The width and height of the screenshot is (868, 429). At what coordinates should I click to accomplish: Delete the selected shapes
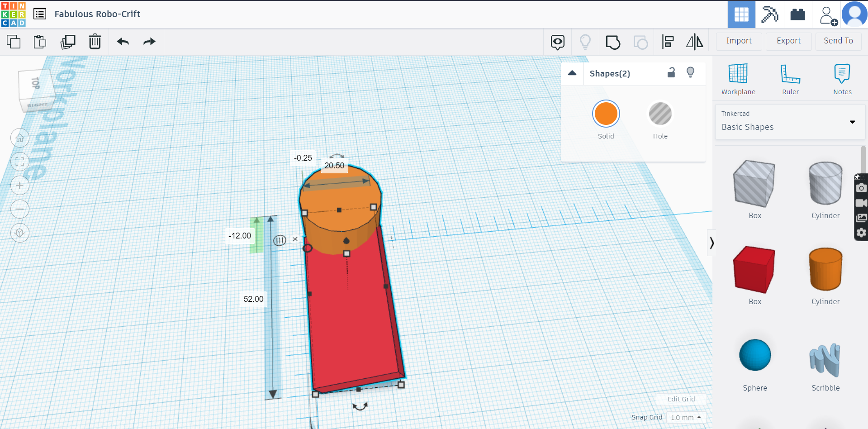[95, 41]
